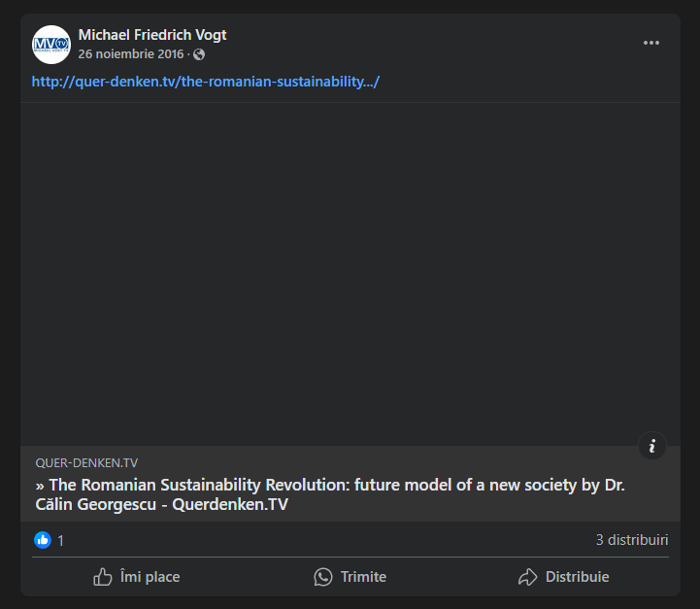Viewport: 700px width, 609px height.
Task: Open the quer-denken.tv shared URL link
Action: 205,81
